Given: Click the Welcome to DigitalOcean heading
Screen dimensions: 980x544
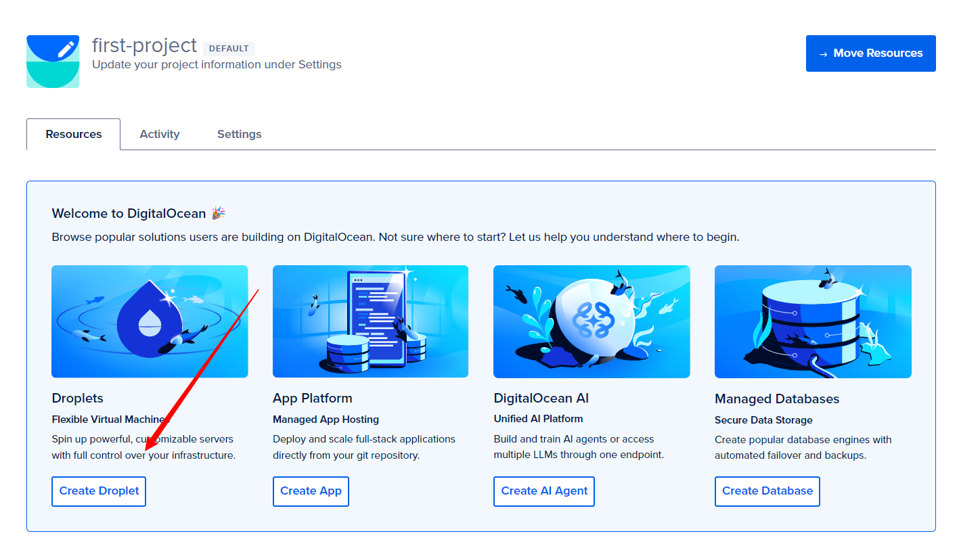Looking at the screenshot, I should pyautogui.click(x=129, y=213).
